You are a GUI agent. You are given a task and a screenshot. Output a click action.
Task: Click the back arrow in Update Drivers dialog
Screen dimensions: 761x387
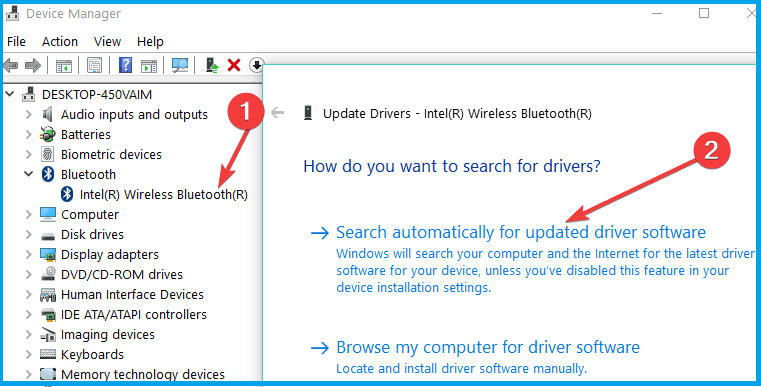tap(278, 113)
